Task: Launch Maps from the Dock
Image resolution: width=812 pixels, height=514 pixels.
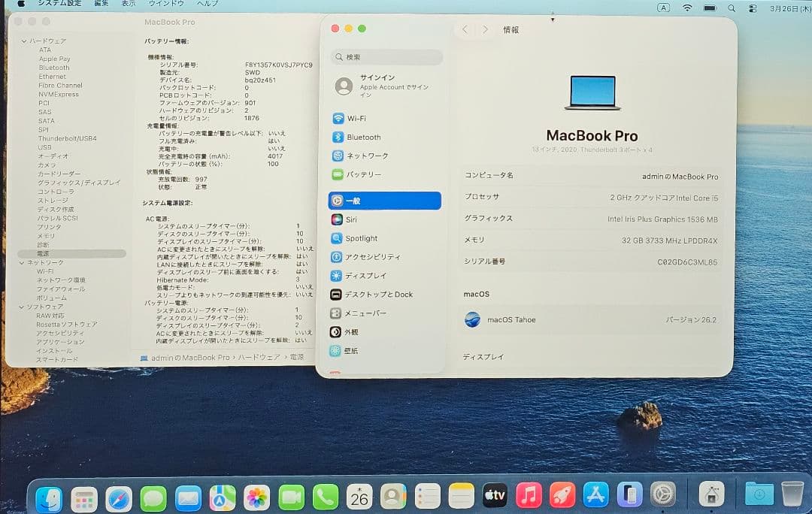Action: (x=222, y=498)
